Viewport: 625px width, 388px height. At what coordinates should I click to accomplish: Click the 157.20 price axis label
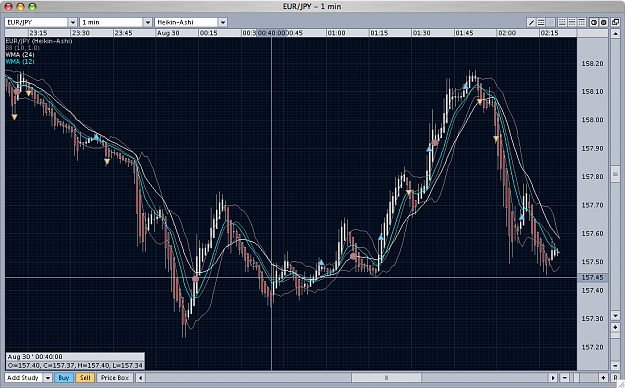tap(592, 347)
